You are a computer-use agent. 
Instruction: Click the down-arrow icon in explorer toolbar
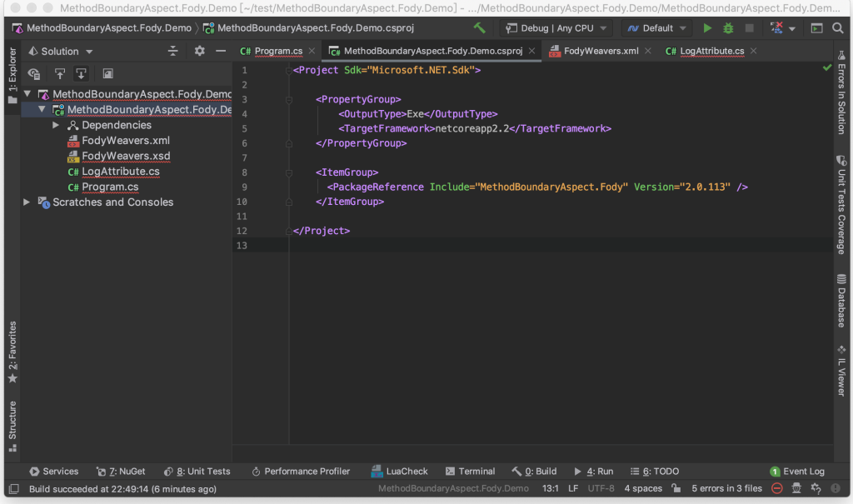[x=81, y=73]
